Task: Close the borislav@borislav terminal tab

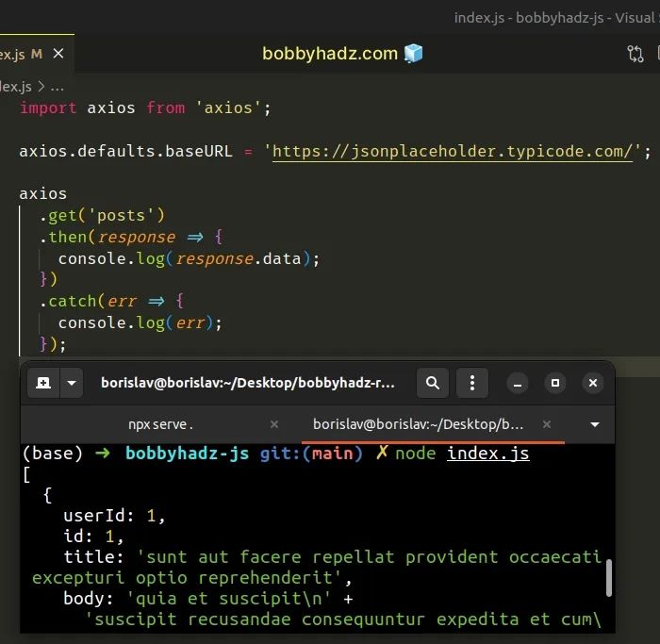Action: (547, 424)
